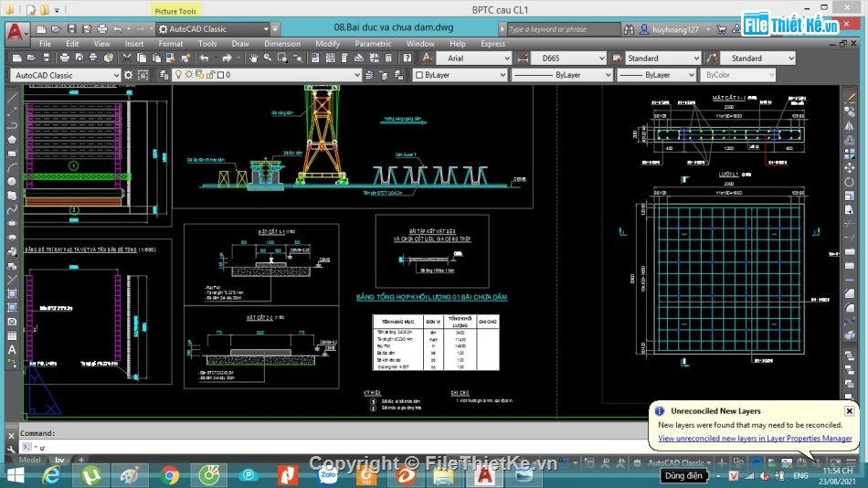Select the Mirror tool in Modify toolbar

pyautogui.click(x=850, y=126)
